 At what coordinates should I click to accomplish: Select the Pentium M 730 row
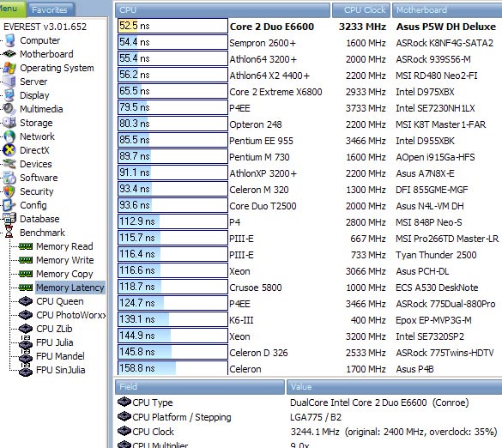(308, 157)
